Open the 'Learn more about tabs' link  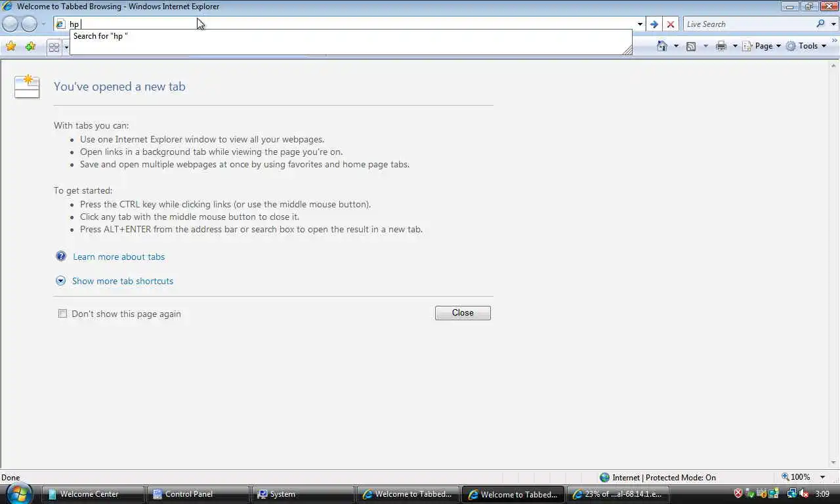coord(119,257)
